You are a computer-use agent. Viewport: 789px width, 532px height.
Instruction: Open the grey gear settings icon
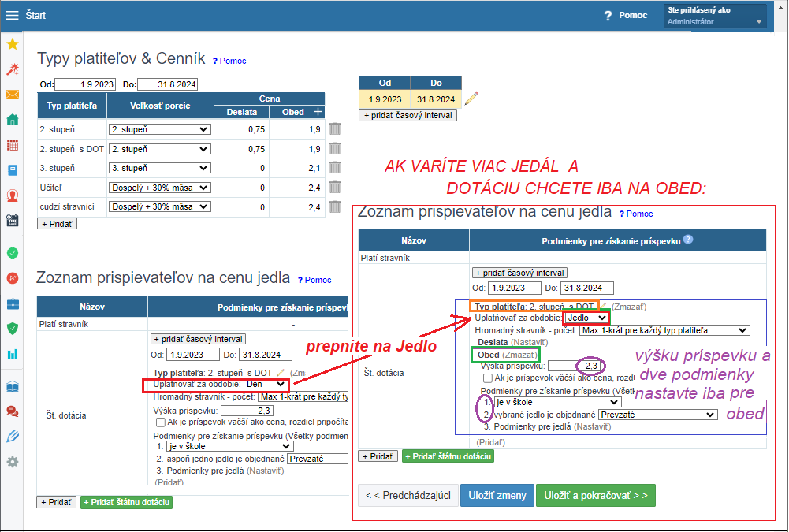coord(13,462)
